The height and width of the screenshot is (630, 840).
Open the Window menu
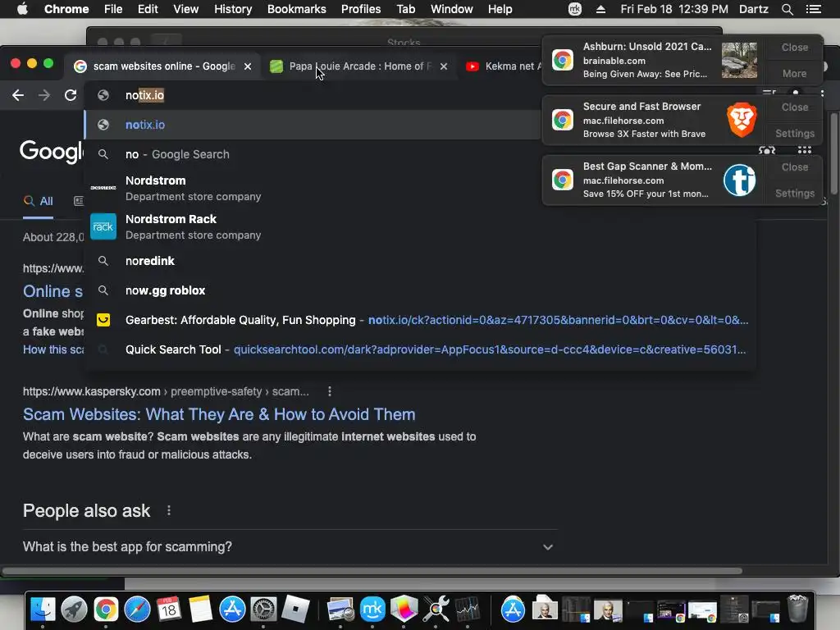(452, 9)
